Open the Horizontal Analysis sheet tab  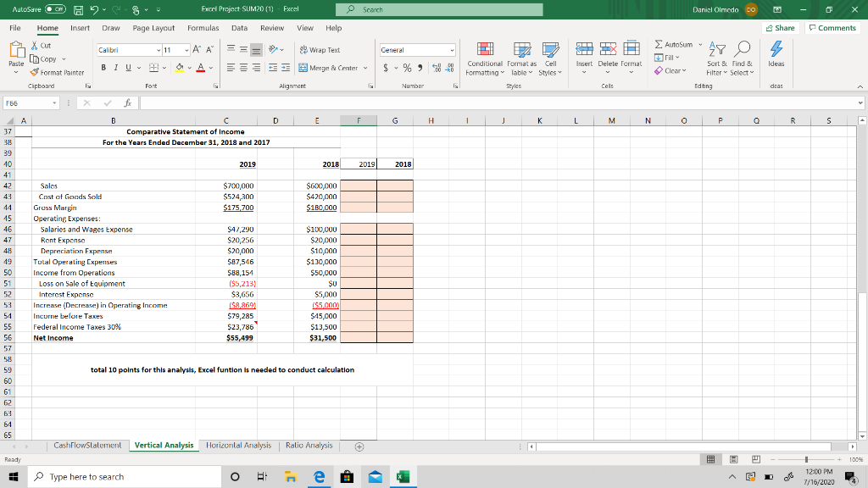coord(239,444)
